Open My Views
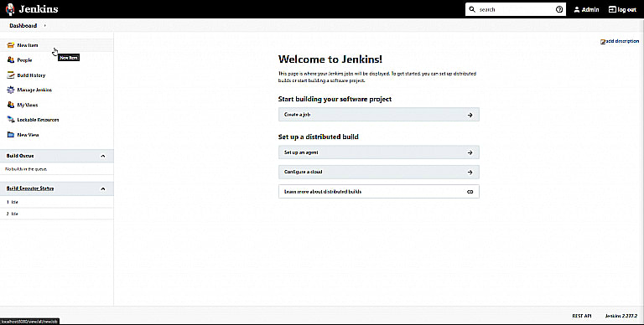This screenshot has height=325, width=644. pos(28,105)
